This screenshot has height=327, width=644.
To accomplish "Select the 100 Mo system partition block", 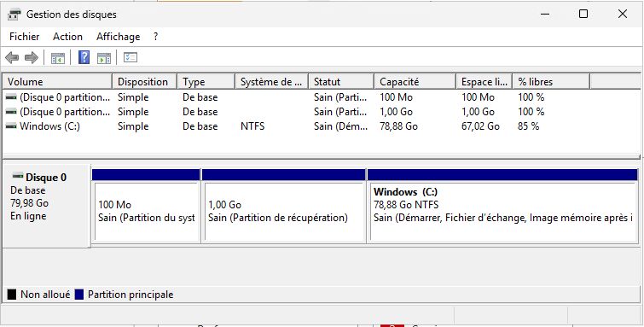I will tap(146, 205).
